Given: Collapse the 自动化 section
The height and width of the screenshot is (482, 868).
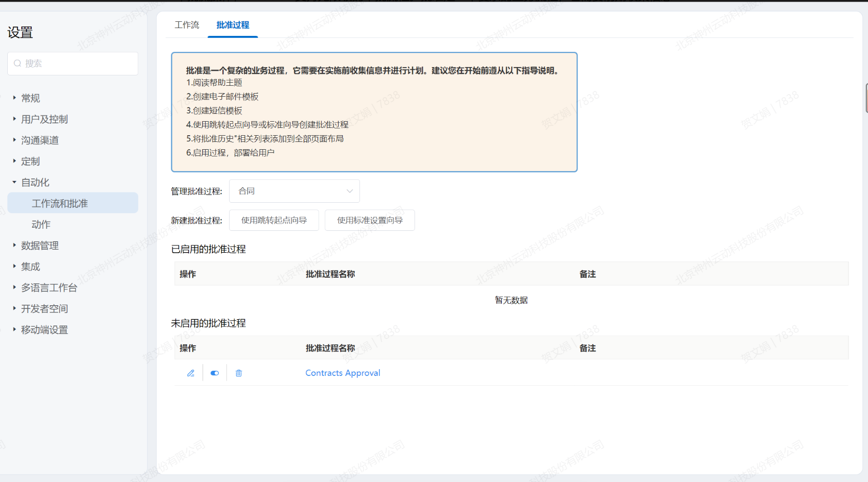Looking at the screenshot, I should click(35, 183).
